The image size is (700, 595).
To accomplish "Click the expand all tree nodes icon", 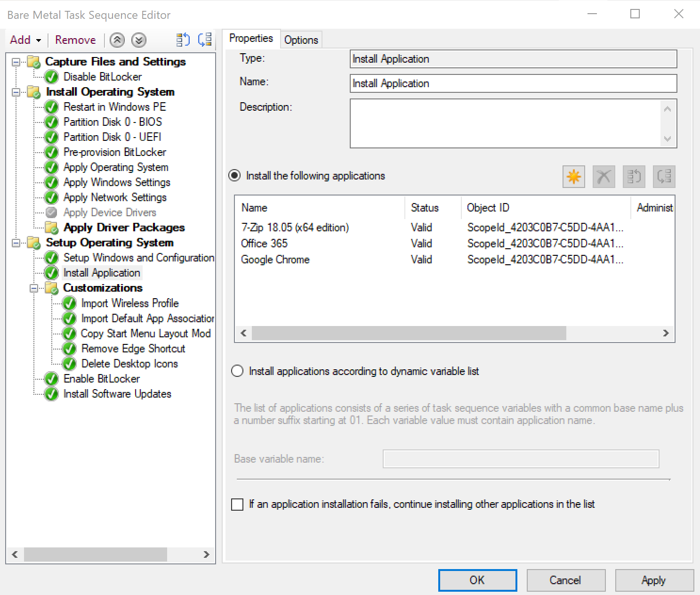I will (x=183, y=40).
